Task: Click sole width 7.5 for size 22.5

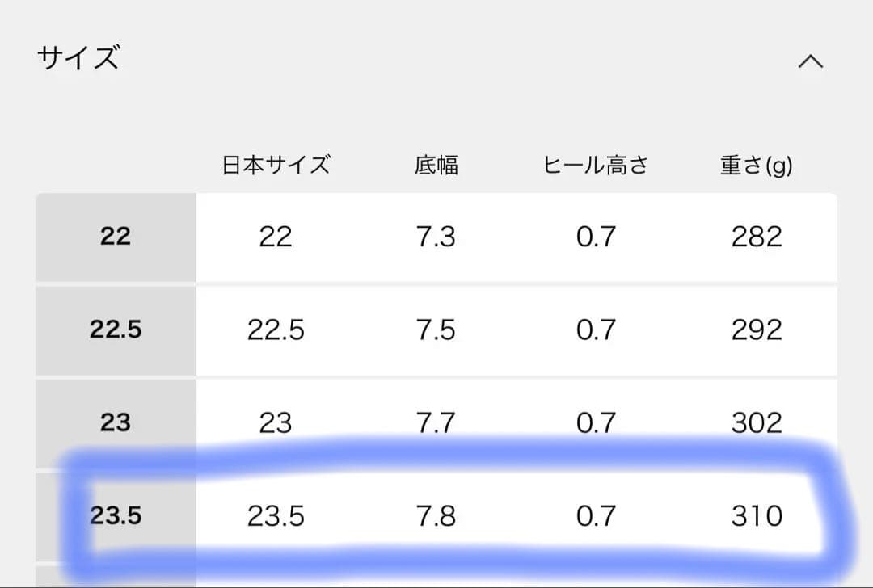Action: point(436,330)
